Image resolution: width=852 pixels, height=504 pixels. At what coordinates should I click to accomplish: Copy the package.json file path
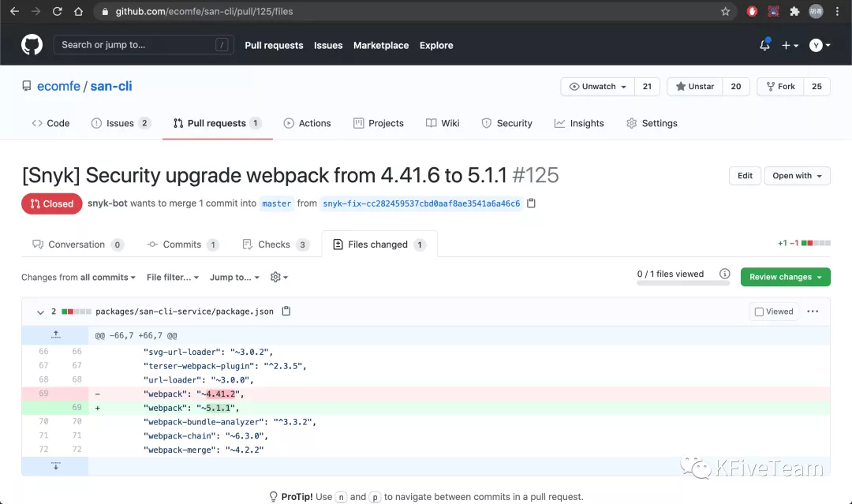(x=286, y=312)
